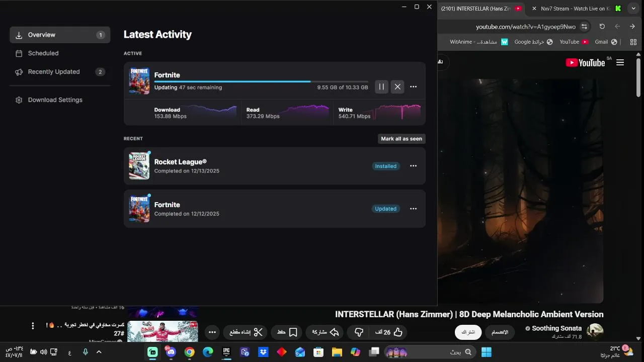Viewport: 644px width, 362px height.
Task: Click "Completed on 12/13/2025" text
Action: tap(187, 171)
